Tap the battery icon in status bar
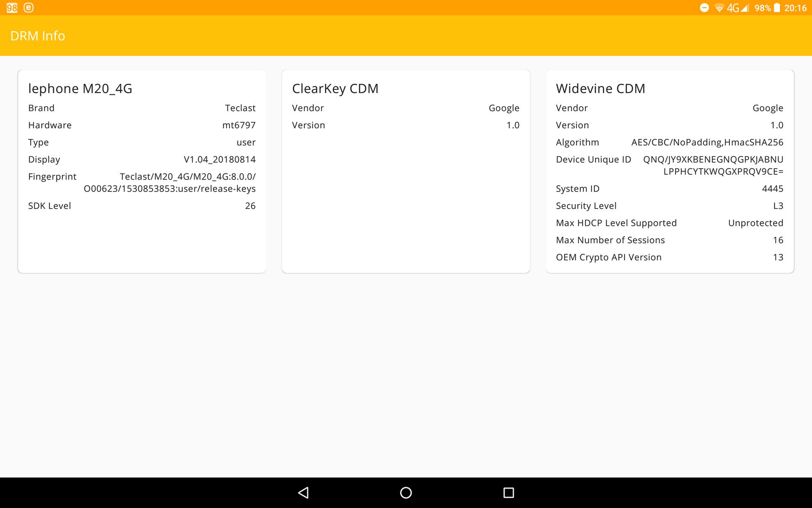 point(777,8)
